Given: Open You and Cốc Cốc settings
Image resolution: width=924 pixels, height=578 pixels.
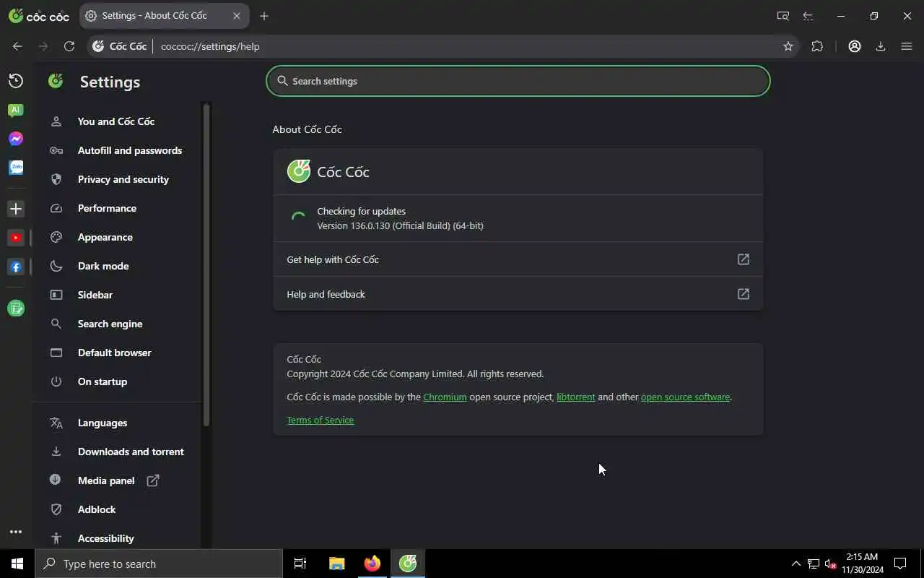Looking at the screenshot, I should tap(116, 121).
